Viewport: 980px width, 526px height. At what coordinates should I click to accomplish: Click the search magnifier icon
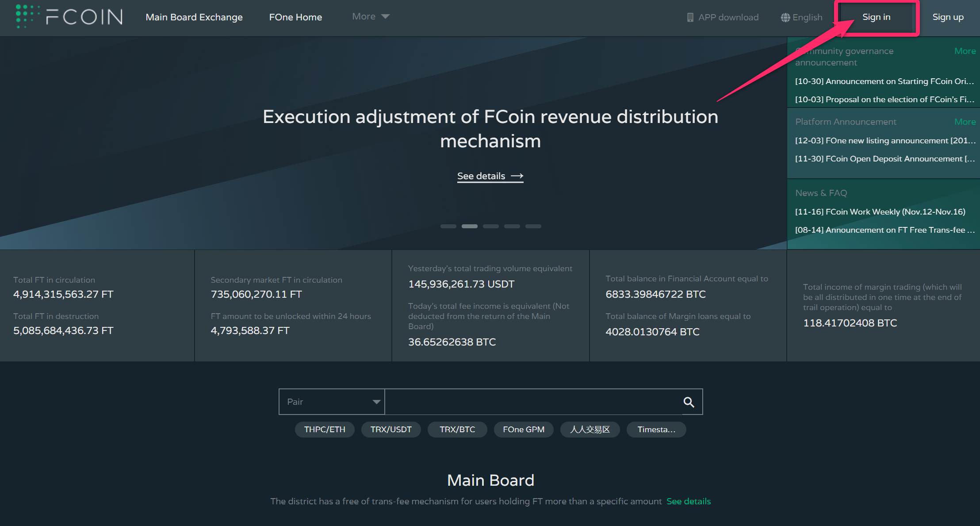689,402
